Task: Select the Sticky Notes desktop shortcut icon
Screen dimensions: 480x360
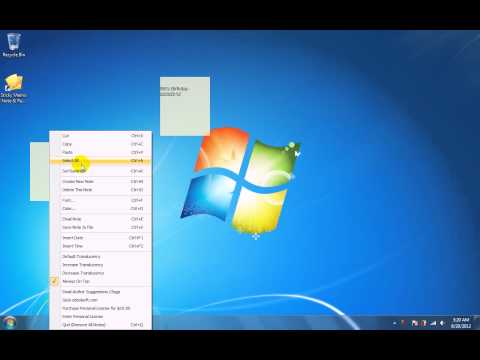Action: [x=14, y=88]
